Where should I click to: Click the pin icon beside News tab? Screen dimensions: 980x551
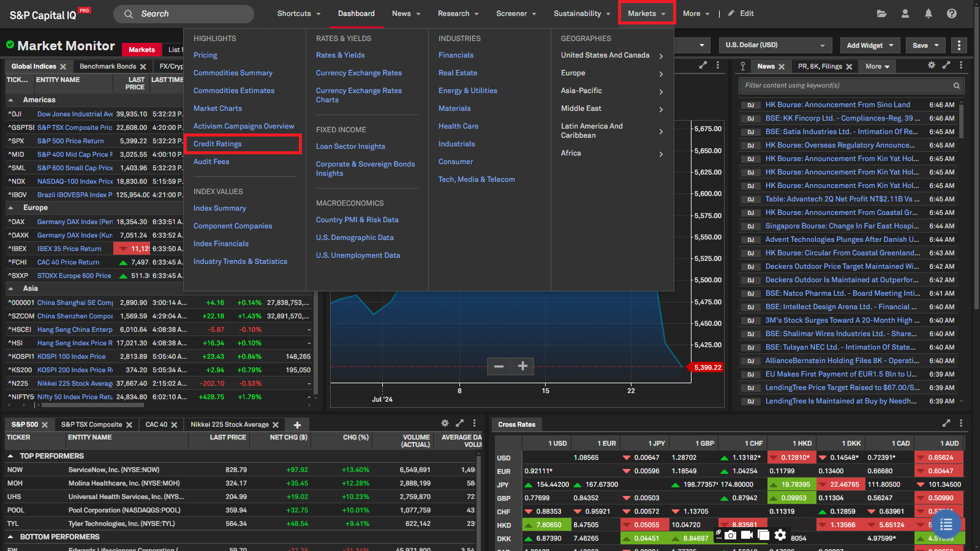(x=743, y=66)
